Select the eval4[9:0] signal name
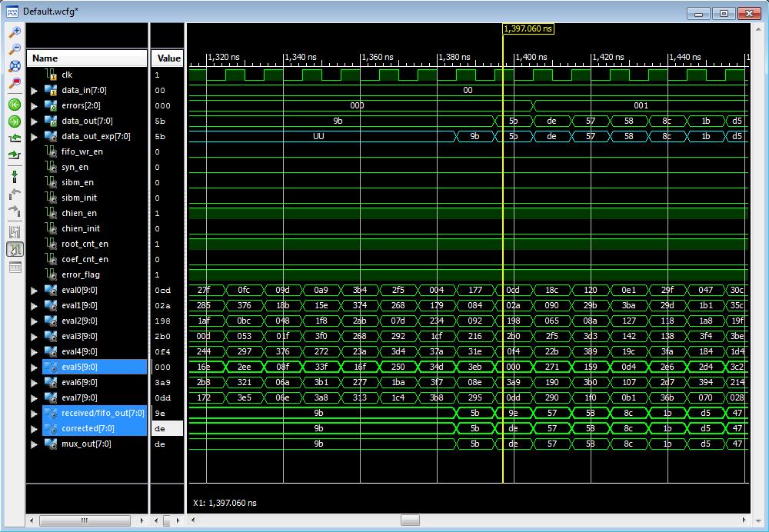 79,351
